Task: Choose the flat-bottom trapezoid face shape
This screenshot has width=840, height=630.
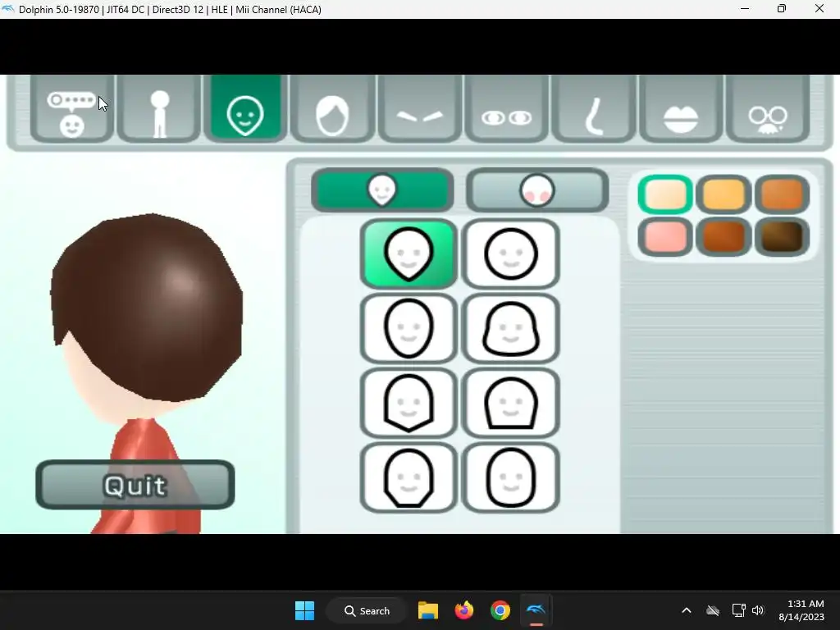Action: click(x=510, y=403)
